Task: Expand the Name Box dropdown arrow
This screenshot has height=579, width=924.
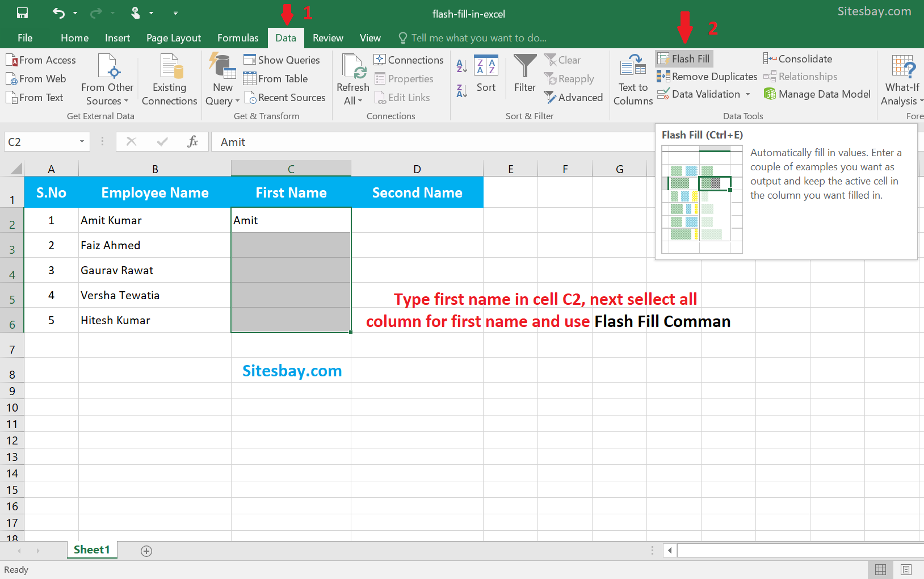Action: click(x=82, y=142)
